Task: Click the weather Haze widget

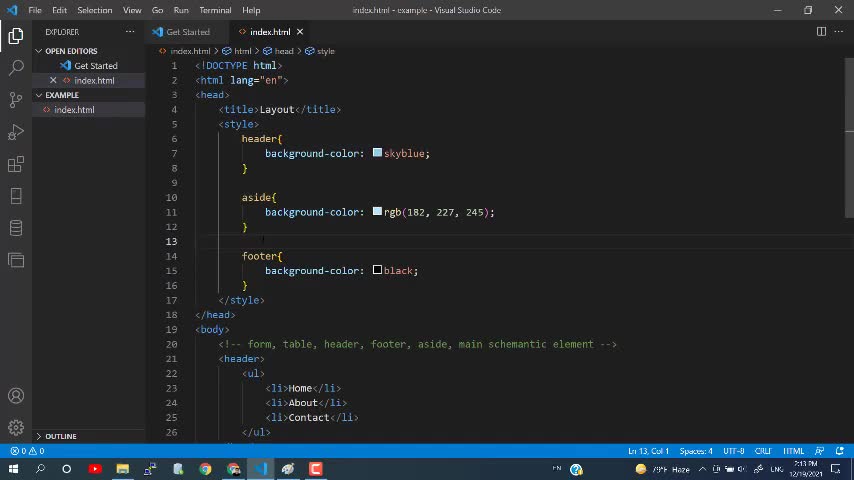Action: (662, 469)
